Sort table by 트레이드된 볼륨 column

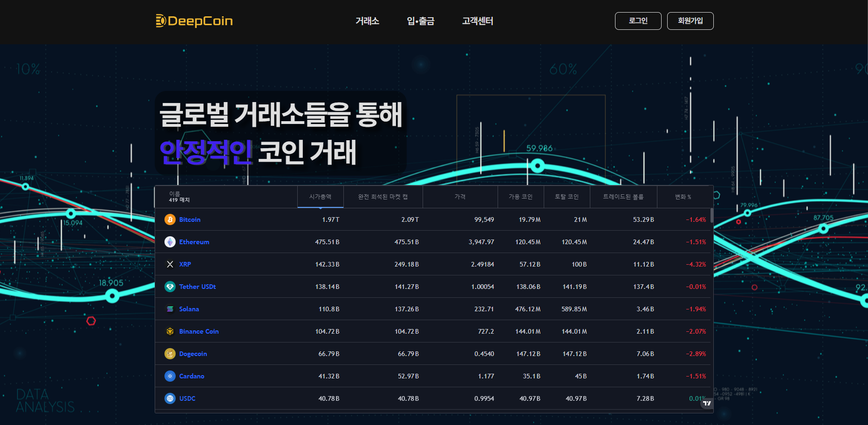point(623,197)
